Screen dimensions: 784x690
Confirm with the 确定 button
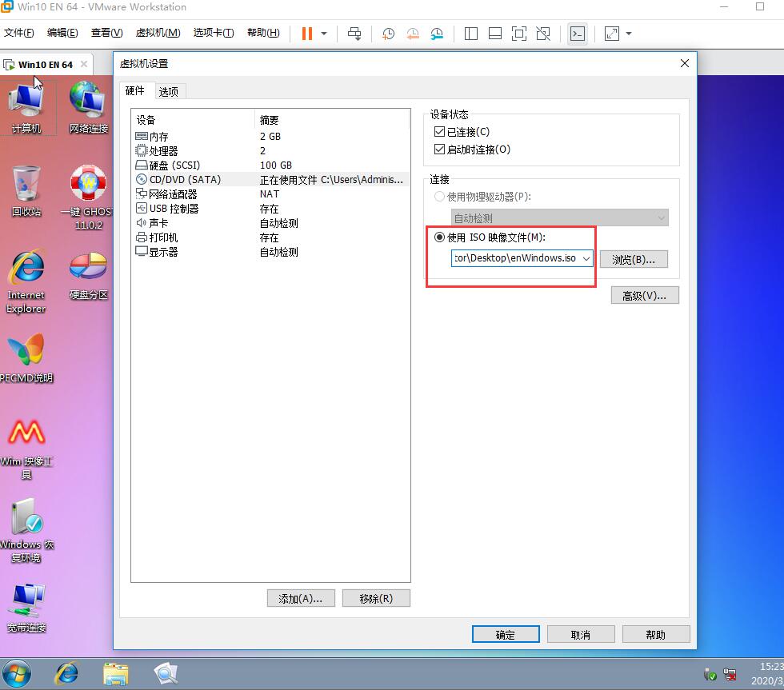506,635
